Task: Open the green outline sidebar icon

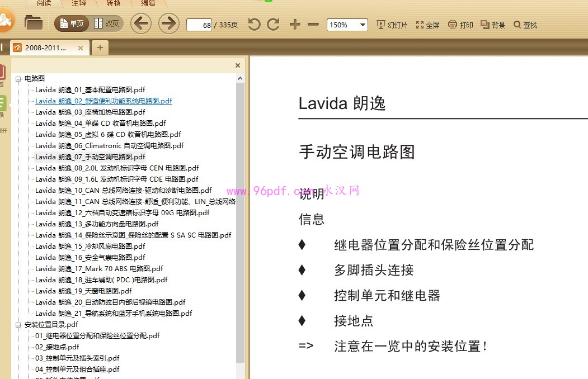Action: pos(3,103)
